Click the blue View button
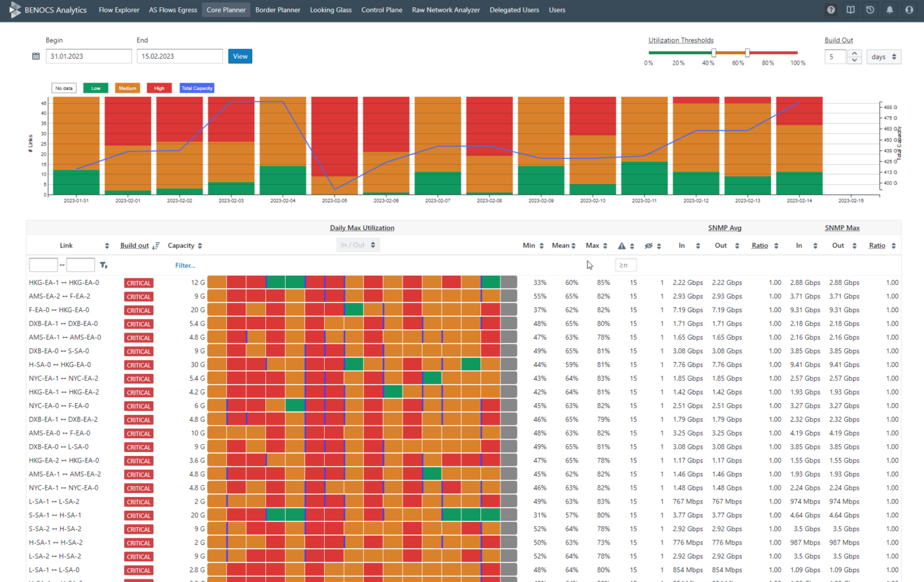 click(240, 56)
